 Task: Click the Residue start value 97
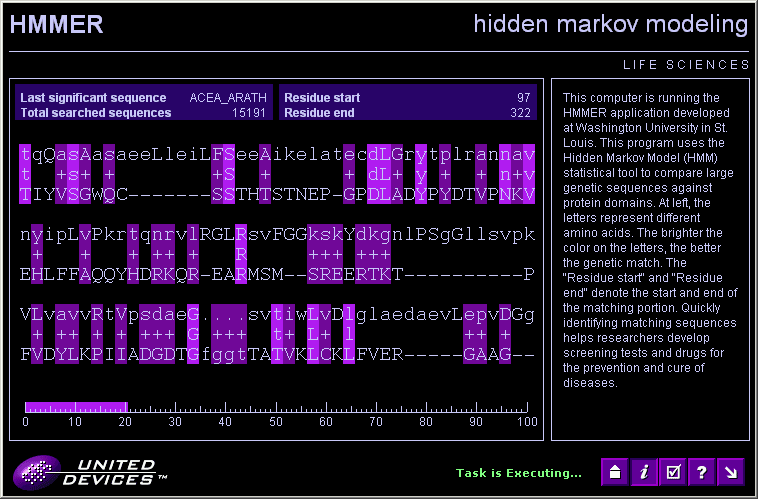click(524, 98)
